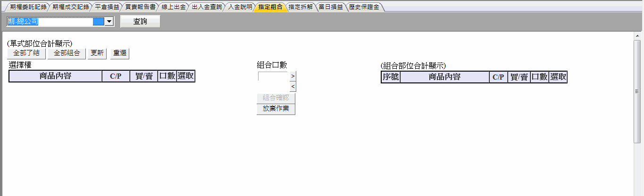
Task: Click the > arrow beside 組合口數
Action: click(x=293, y=76)
